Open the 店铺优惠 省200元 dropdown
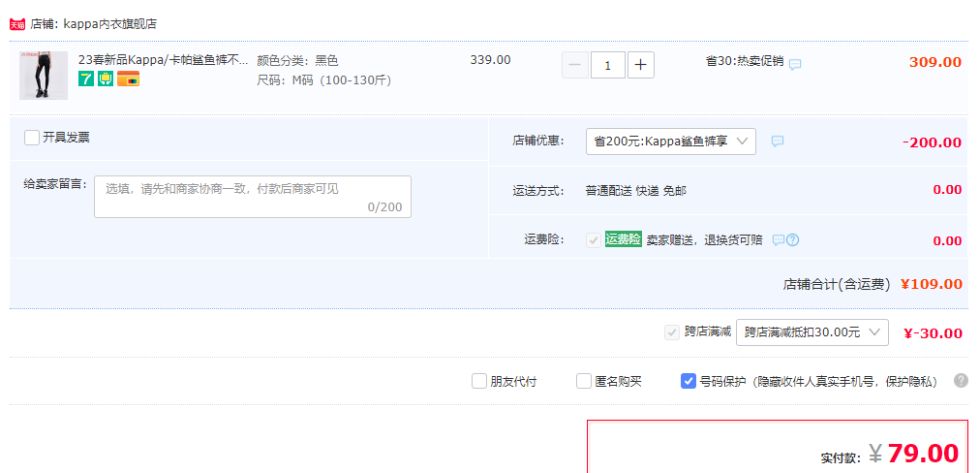 671,142
